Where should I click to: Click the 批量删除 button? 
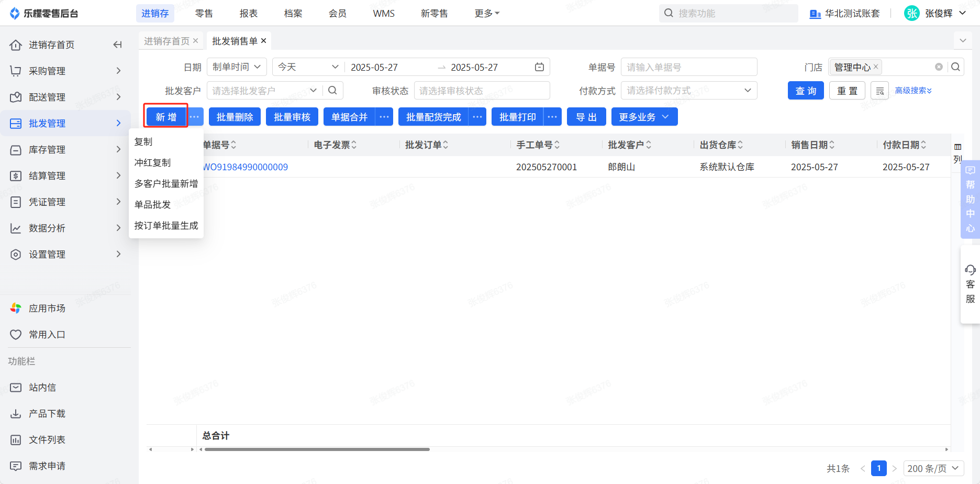[x=235, y=117]
